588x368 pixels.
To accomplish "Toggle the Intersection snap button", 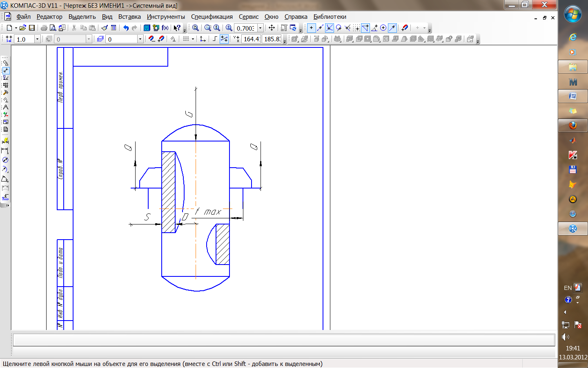I will (330, 28).
